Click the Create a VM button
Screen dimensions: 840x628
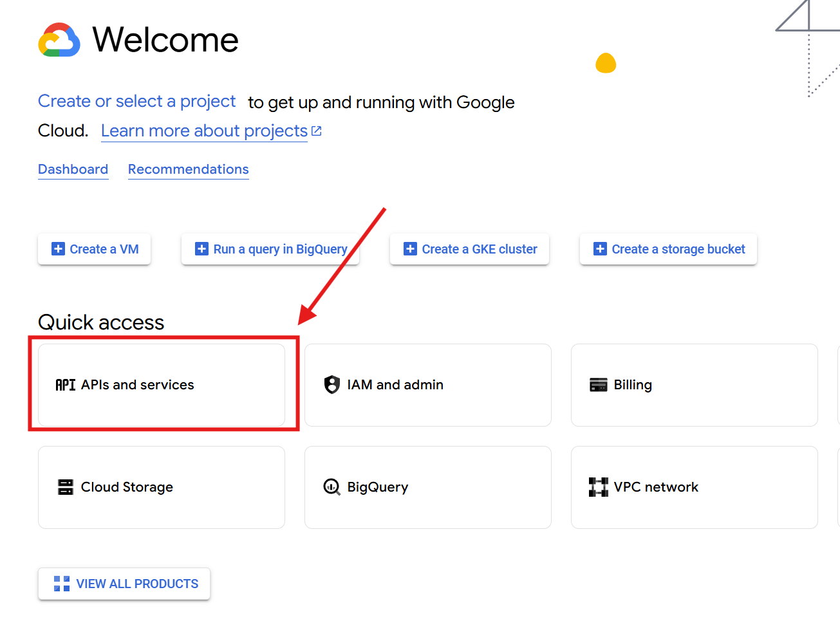tap(95, 249)
